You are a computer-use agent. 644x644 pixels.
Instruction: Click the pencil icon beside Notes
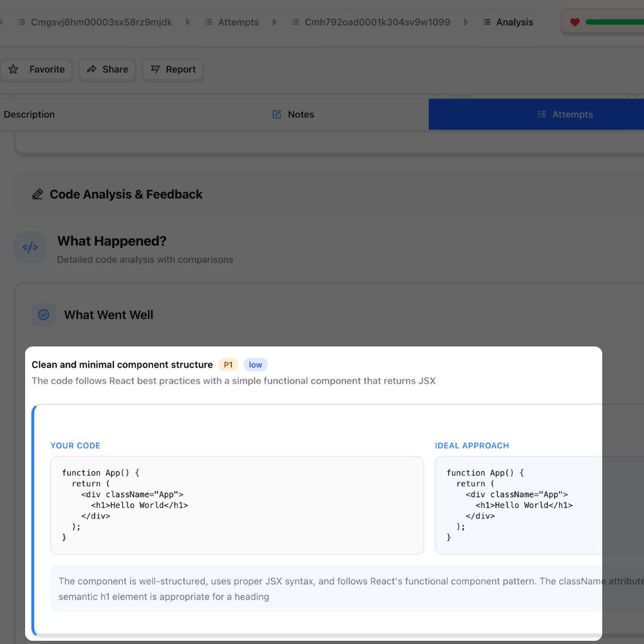[x=276, y=114]
